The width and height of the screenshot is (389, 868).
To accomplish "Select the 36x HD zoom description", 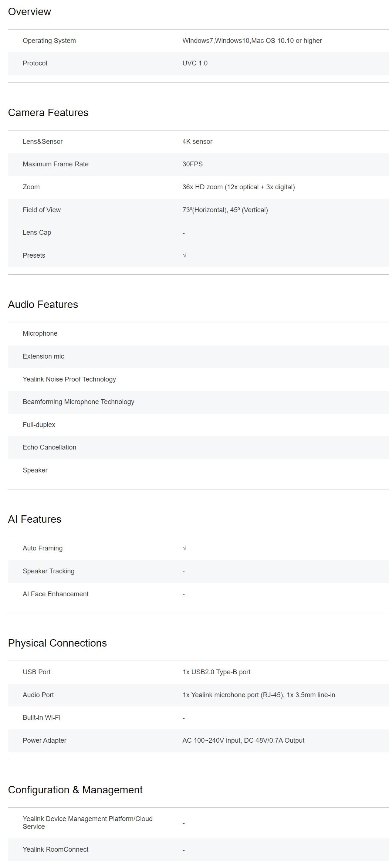I will pos(239,187).
